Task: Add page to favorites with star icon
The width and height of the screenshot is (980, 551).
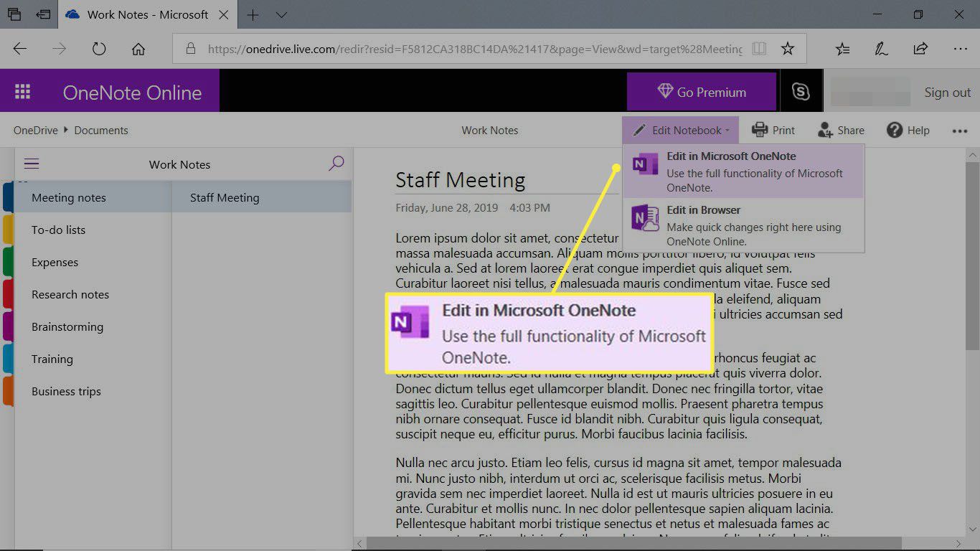Action: click(788, 49)
